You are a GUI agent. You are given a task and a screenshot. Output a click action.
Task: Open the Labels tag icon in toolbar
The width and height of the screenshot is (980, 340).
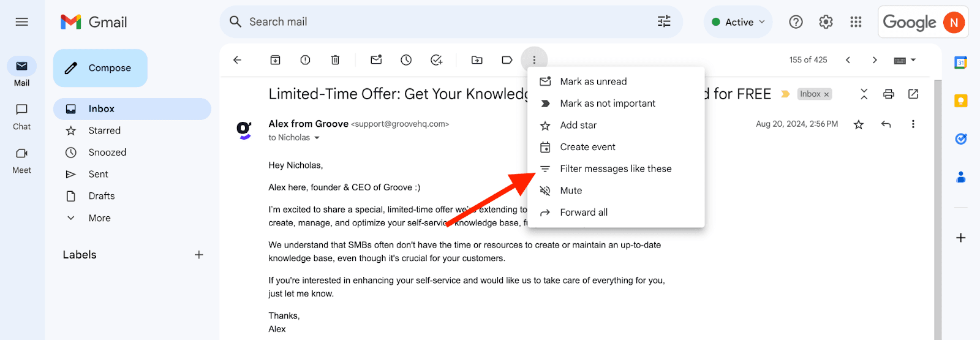507,60
